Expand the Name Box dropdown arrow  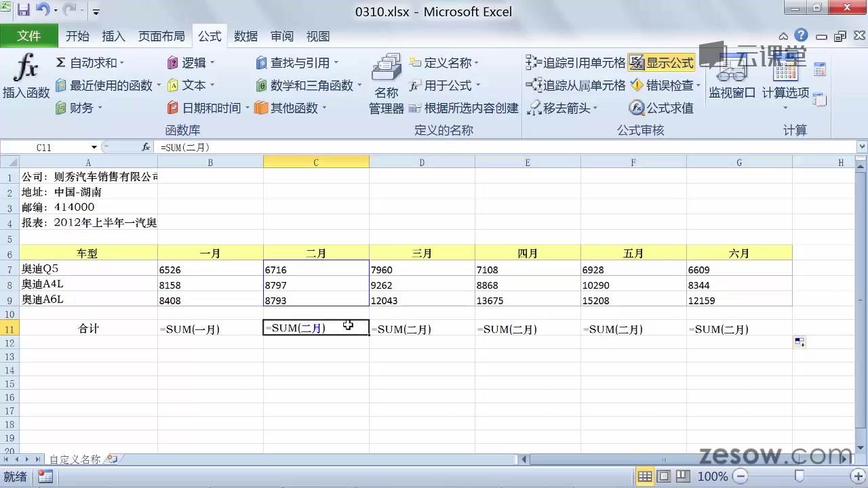click(x=94, y=147)
